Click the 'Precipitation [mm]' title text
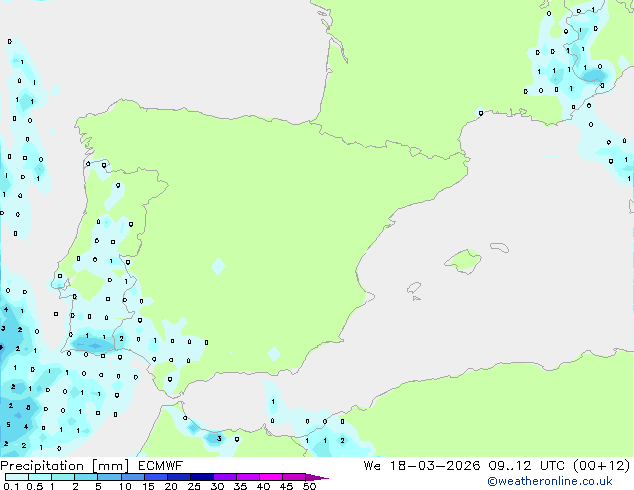Viewport: 634px width, 490px height. [x=64, y=466]
